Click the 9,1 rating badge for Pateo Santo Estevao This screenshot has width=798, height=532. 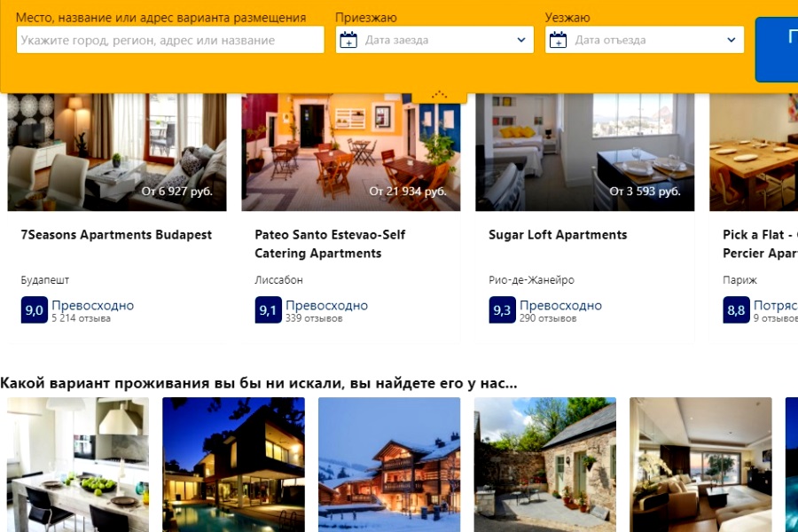pos(268,310)
